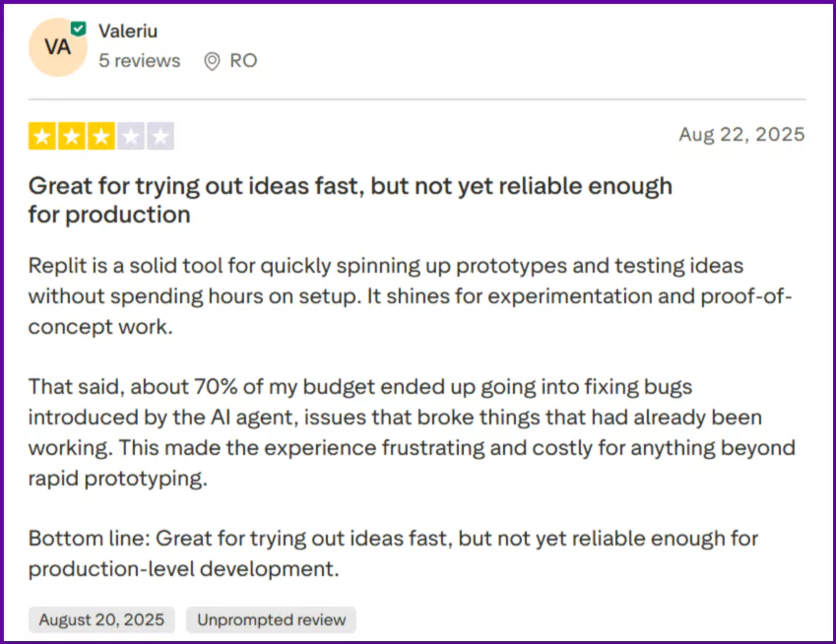Click the green verified checkmark badge
Viewport: 836px width, 644px height.
click(x=79, y=30)
